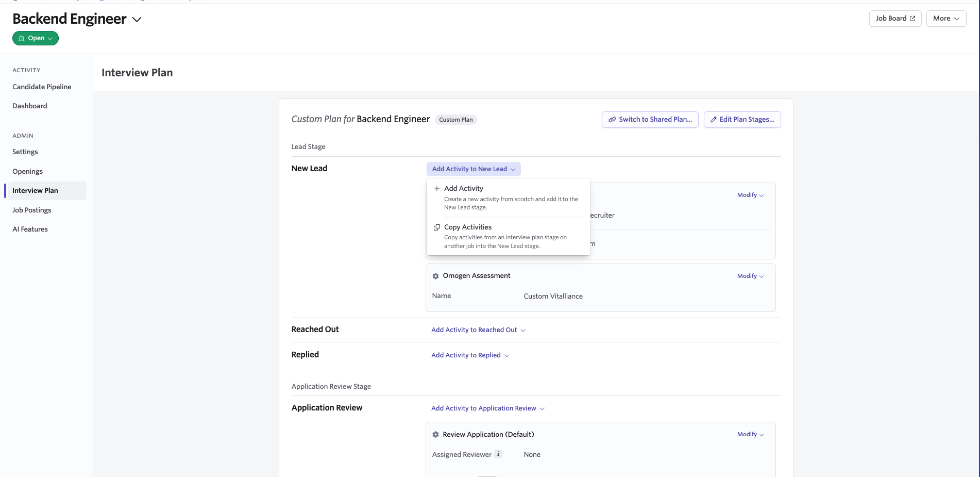Open Modify dropdown on Omogen Assessment

750,276
